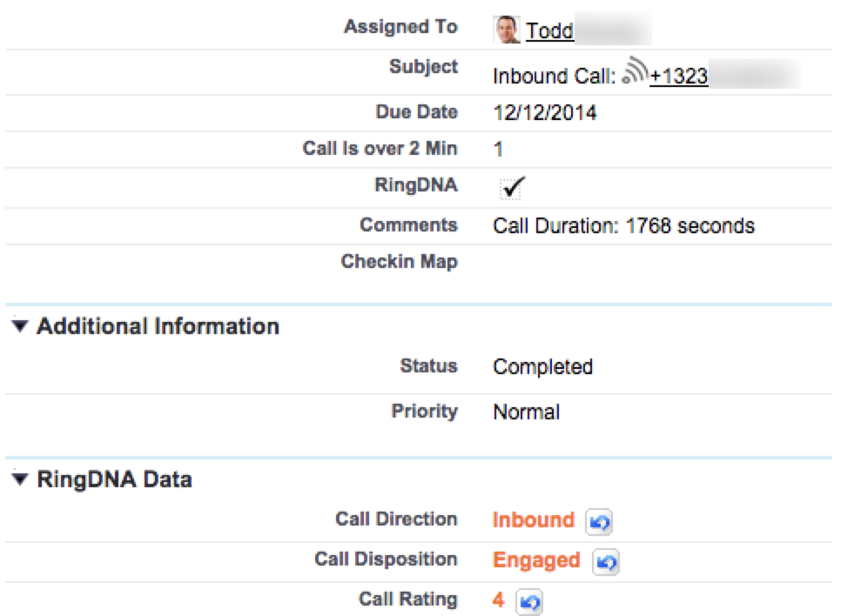Revert the Call Rating with undo icon

(530, 601)
